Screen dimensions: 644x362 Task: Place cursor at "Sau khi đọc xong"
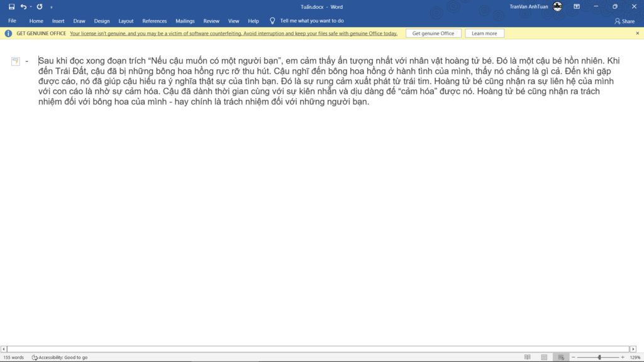pos(72,61)
